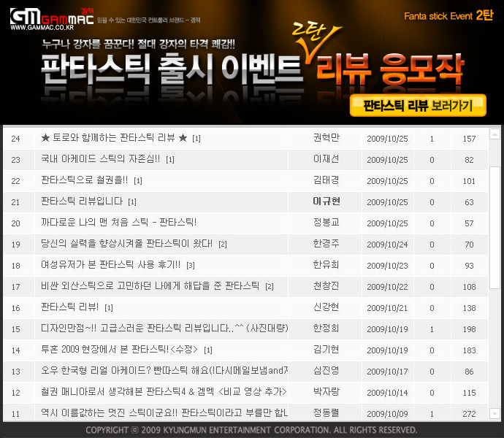The image size is (504, 438).
Task: Open post '판타스틱 리뷰입니다' row 21
Action: coord(82,201)
